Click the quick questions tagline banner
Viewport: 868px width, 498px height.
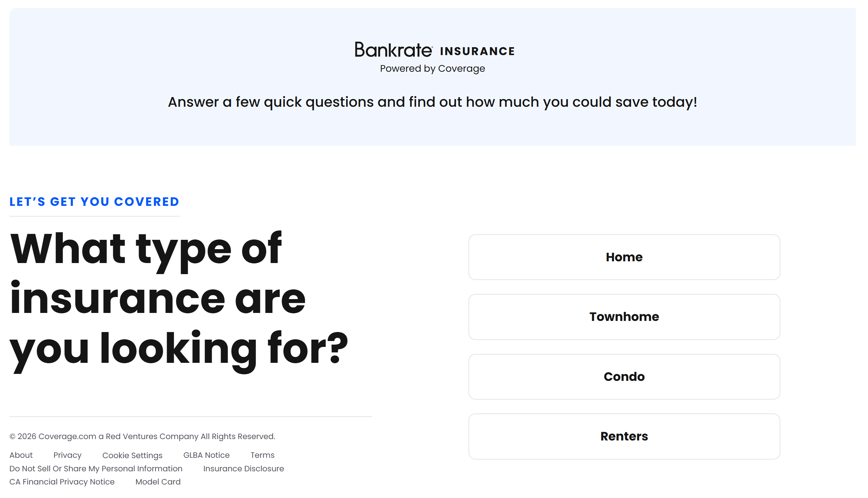(x=432, y=102)
